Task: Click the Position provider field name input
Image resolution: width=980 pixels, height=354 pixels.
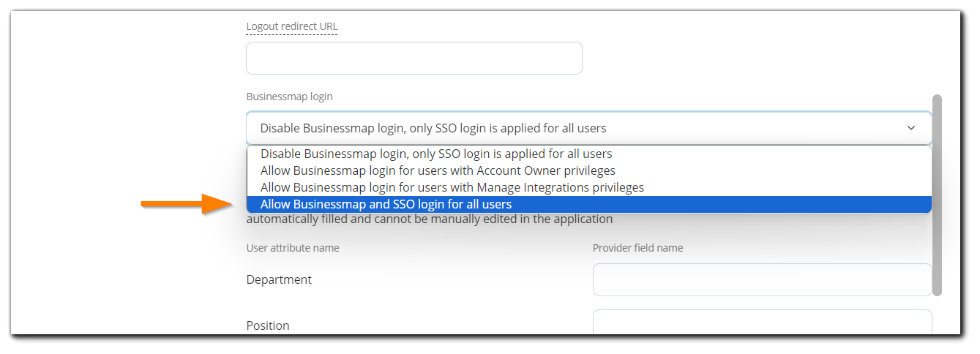Action: (762, 323)
